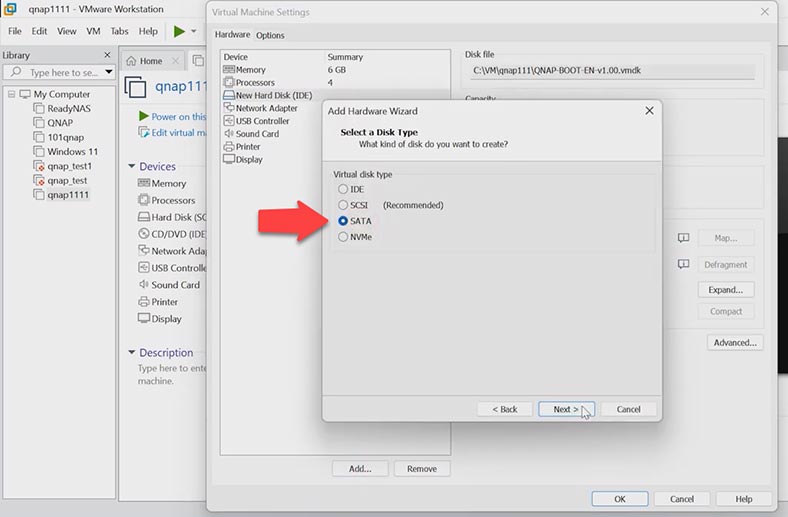788x517 pixels.
Task: Close the Home tab
Action: [x=175, y=61]
